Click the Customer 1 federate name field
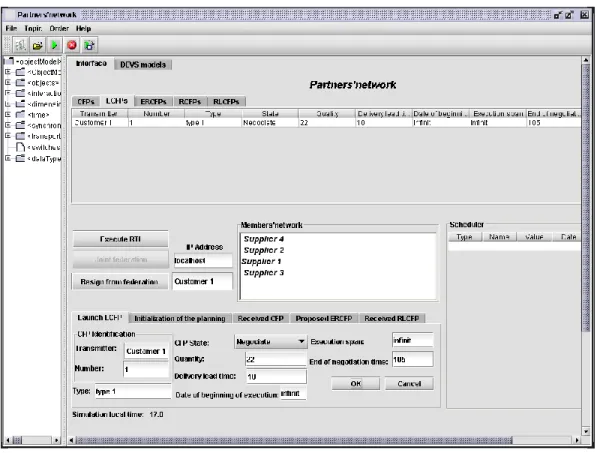The height and width of the screenshot is (453, 597). click(x=203, y=281)
